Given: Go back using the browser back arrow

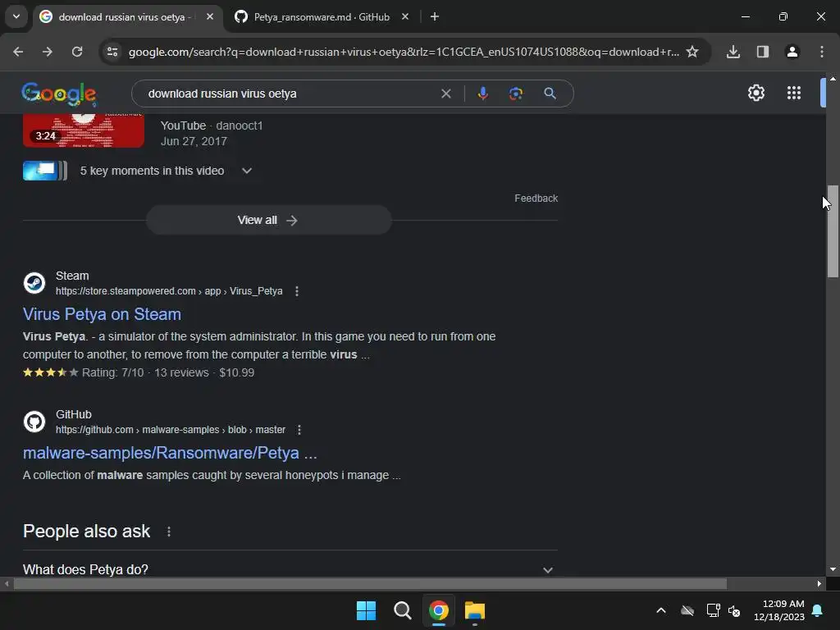Looking at the screenshot, I should pos(18,52).
